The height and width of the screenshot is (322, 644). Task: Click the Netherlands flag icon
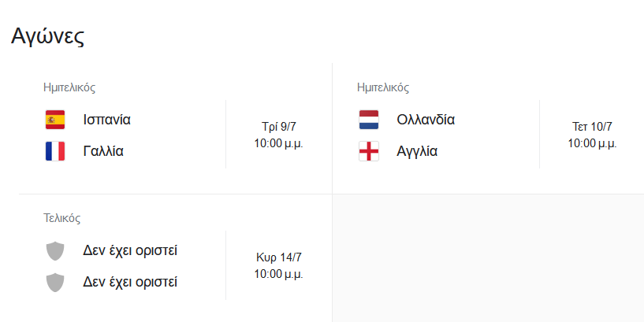coord(369,120)
